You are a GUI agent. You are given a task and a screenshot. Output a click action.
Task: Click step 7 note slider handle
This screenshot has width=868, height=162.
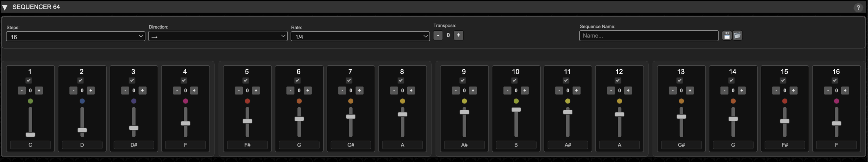pyautogui.click(x=351, y=117)
